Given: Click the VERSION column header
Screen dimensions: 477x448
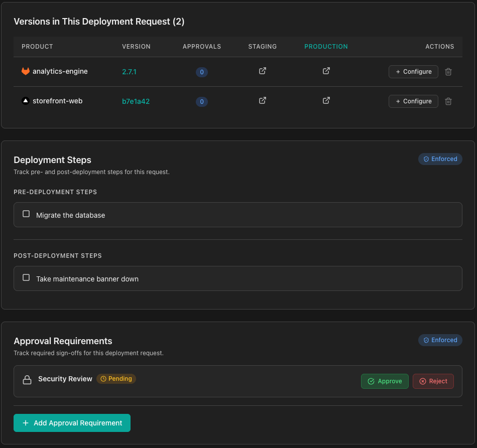Looking at the screenshot, I should click(136, 47).
